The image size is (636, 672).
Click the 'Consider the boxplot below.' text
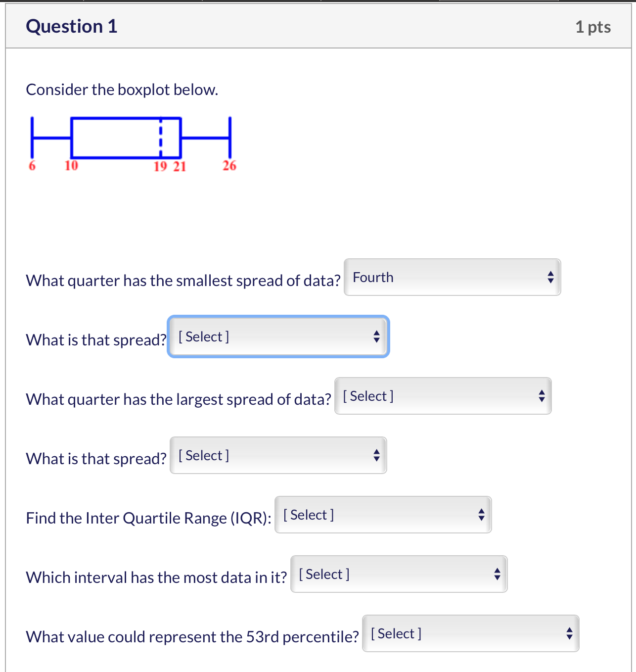point(122,90)
